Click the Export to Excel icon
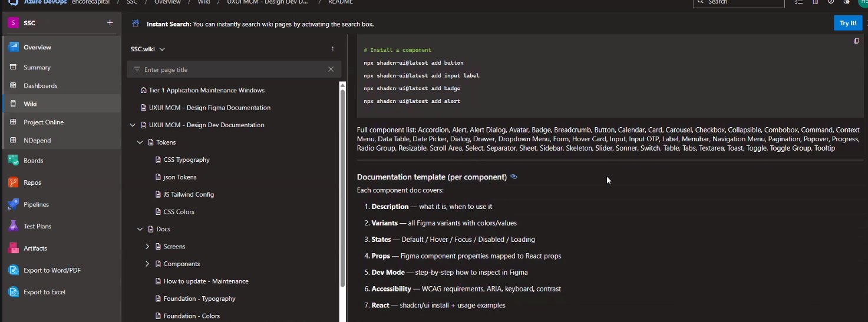 pos(13,292)
